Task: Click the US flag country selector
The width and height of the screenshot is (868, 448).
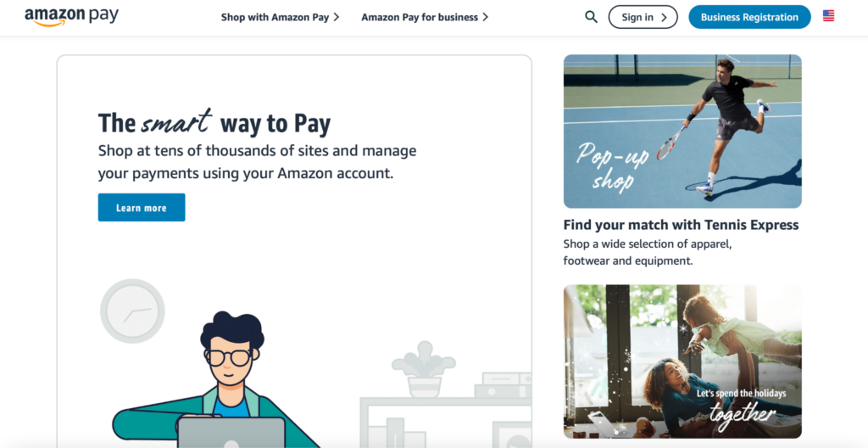Action: (828, 16)
